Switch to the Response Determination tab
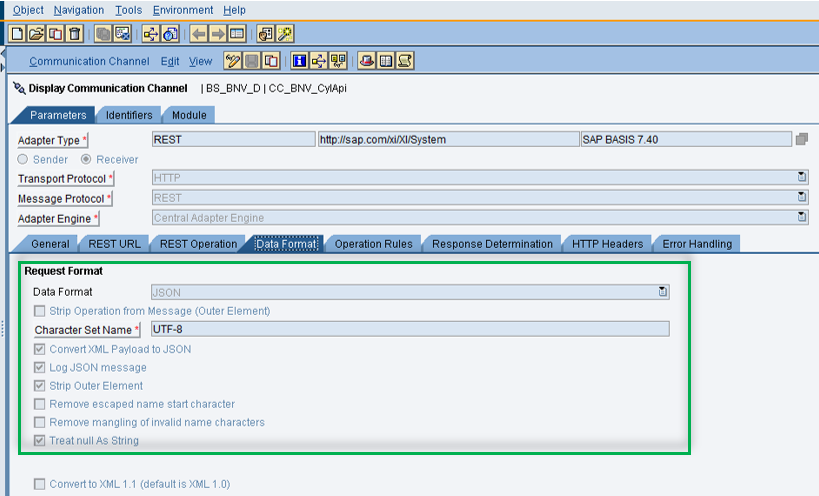The image size is (819, 496). point(492,244)
